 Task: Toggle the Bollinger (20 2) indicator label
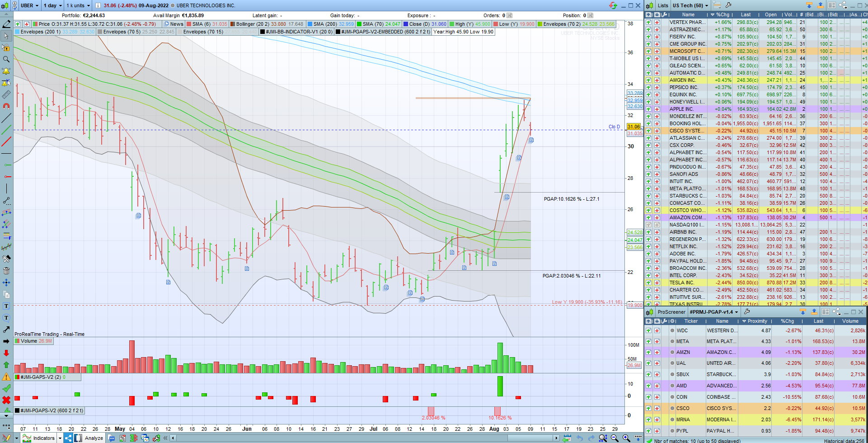pyautogui.click(x=267, y=24)
